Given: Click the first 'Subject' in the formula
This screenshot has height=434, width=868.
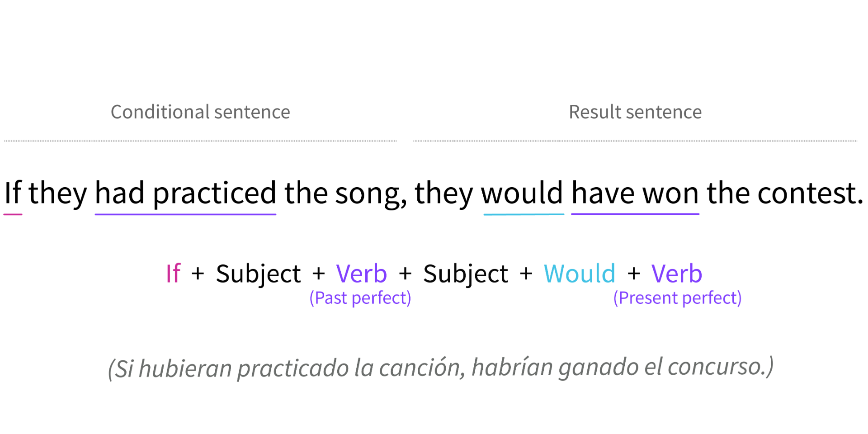Looking at the screenshot, I should coord(258,274).
